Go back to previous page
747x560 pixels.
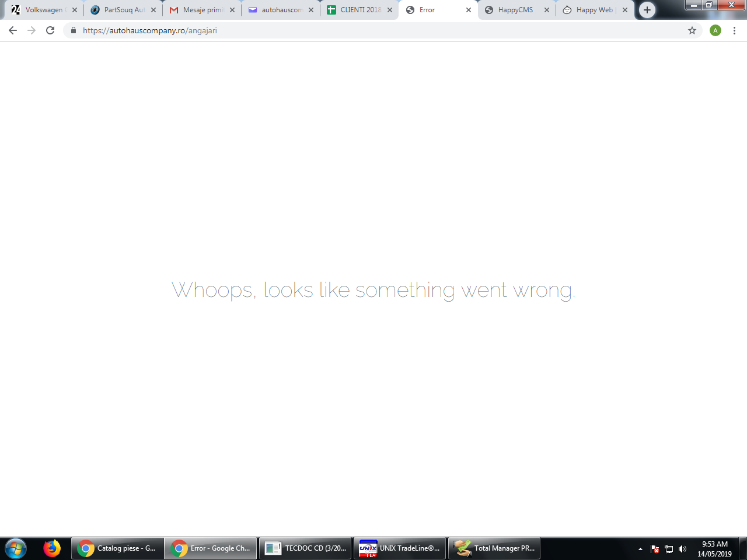(x=13, y=30)
